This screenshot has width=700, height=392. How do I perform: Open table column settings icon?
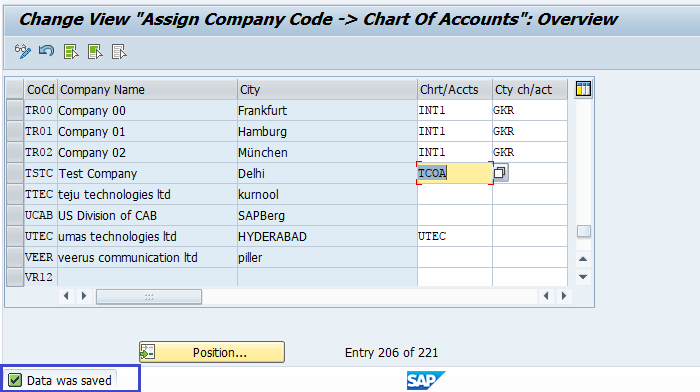pos(583,89)
